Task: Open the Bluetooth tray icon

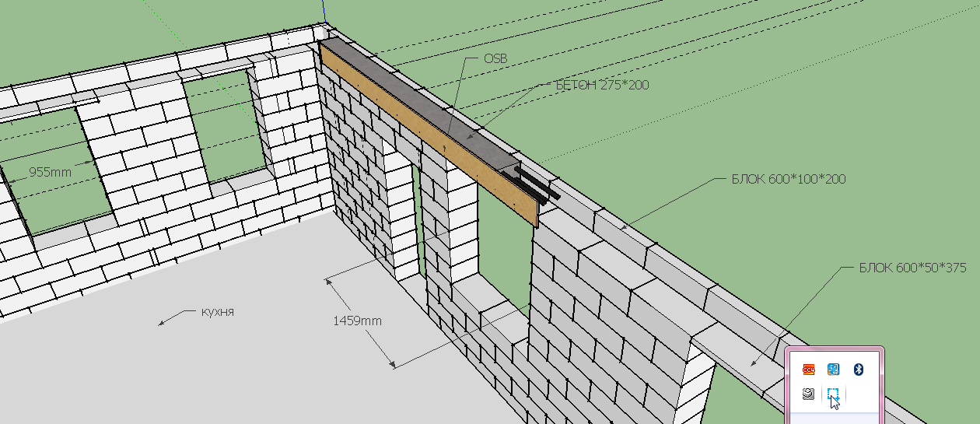Action: coord(859,370)
